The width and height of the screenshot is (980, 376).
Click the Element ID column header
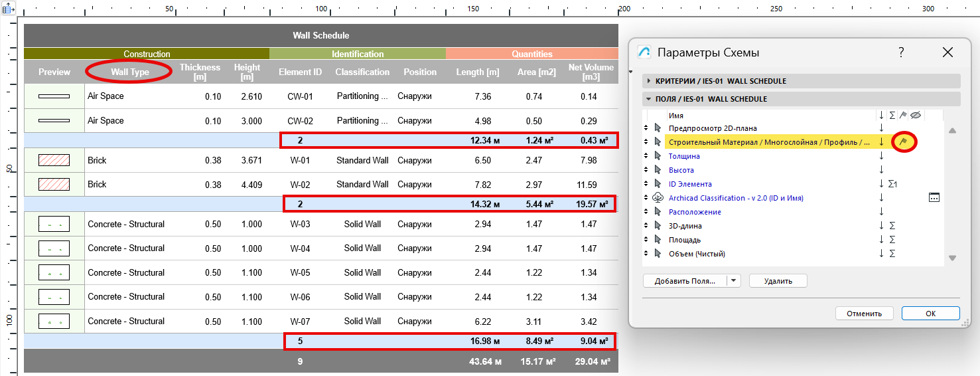tap(300, 72)
